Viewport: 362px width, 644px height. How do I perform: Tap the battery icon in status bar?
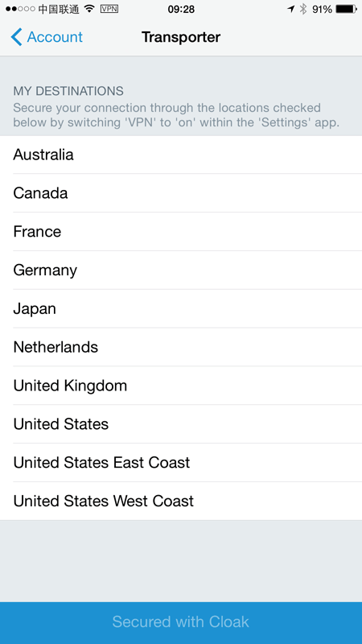coord(347,9)
